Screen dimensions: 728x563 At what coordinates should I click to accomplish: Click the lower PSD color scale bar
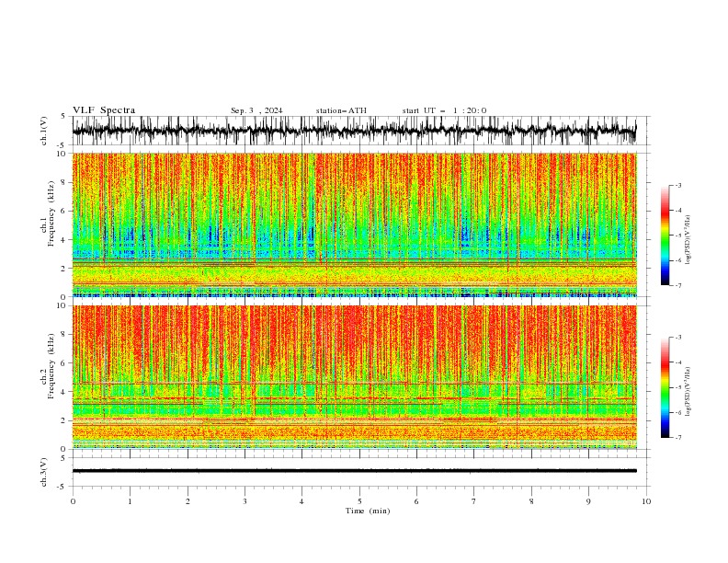click(665, 387)
